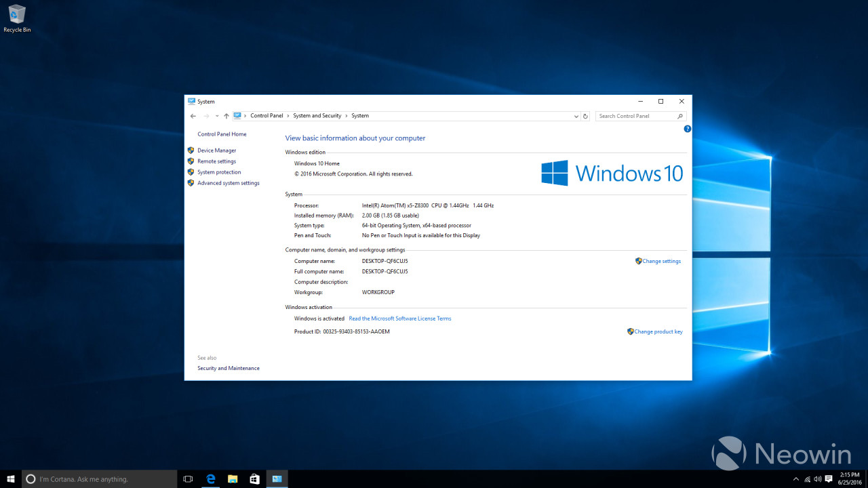Open File Explorer from the taskbar
The width and height of the screenshot is (868, 488).
coord(233,479)
